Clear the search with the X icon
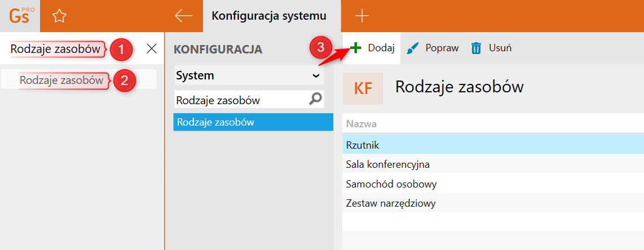 (152, 49)
